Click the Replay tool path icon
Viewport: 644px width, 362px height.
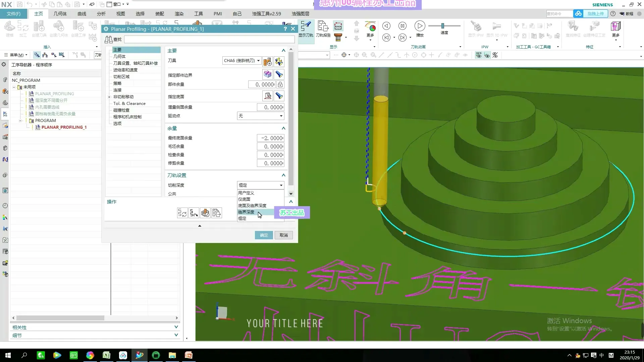click(194, 213)
